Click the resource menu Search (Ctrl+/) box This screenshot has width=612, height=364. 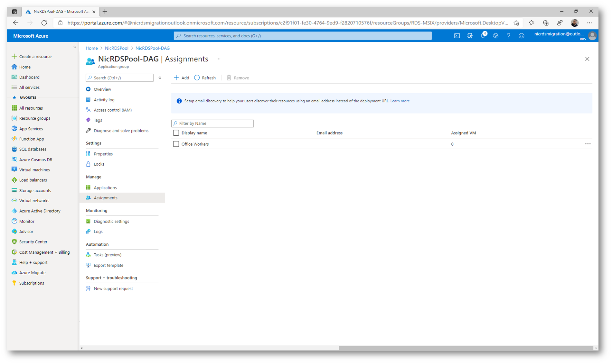119,78
